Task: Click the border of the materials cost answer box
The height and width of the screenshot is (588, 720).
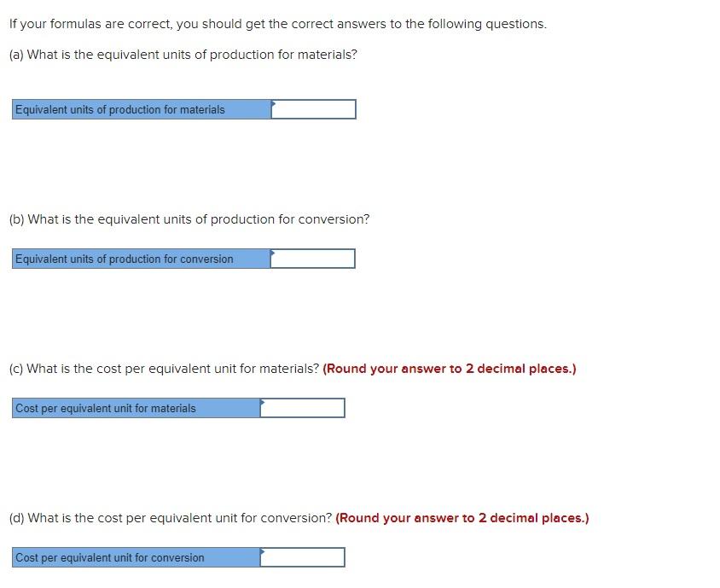Action: 302,399
